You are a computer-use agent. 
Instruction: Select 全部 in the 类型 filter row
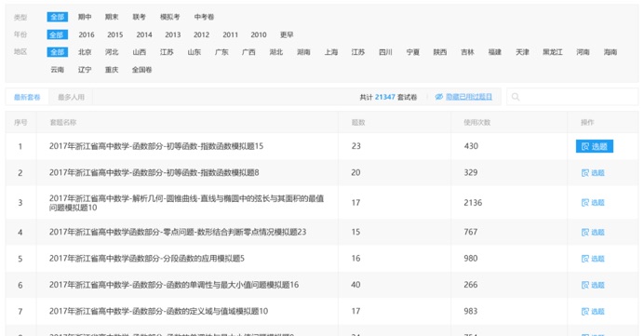tap(57, 17)
